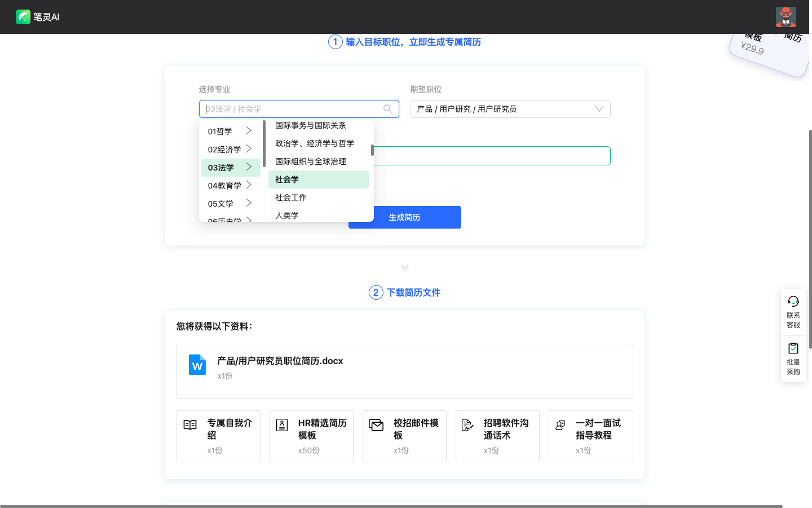Click the circled ② step marker

(x=376, y=292)
